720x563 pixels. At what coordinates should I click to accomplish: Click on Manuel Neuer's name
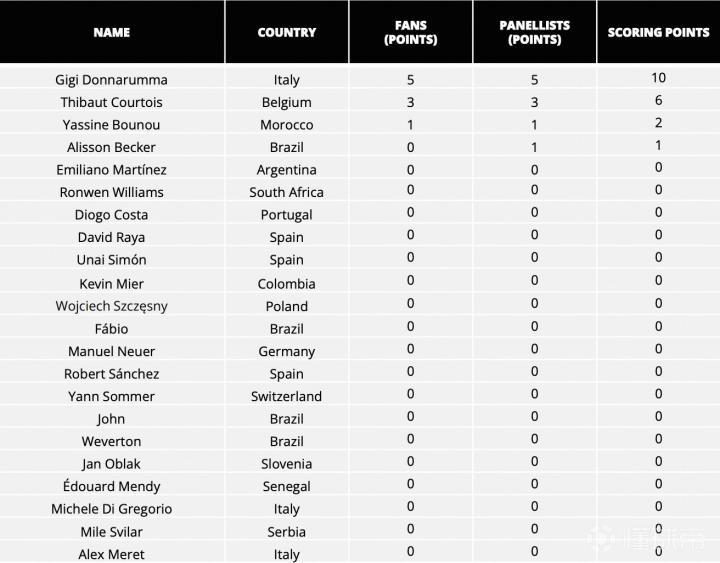click(112, 351)
